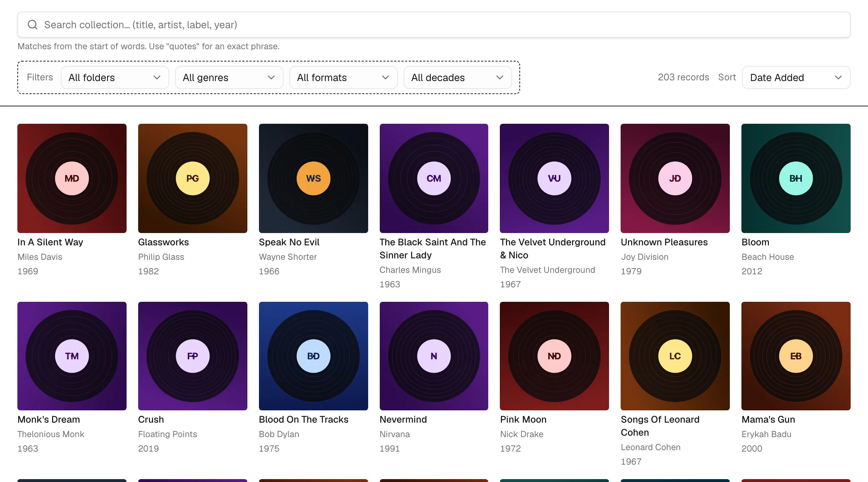
Task: Click artist name Nick Drake
Action: tap(522, 434)
